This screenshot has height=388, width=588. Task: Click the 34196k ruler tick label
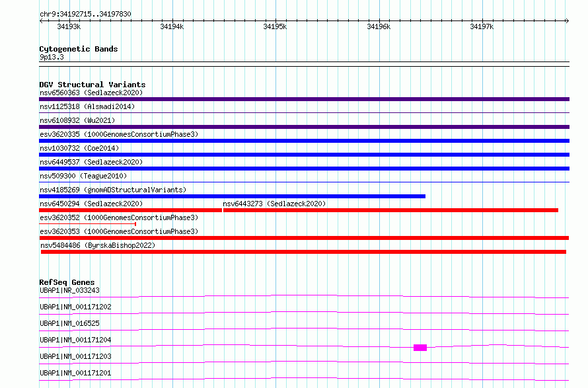pyautogui.click(x=379, y=26)
